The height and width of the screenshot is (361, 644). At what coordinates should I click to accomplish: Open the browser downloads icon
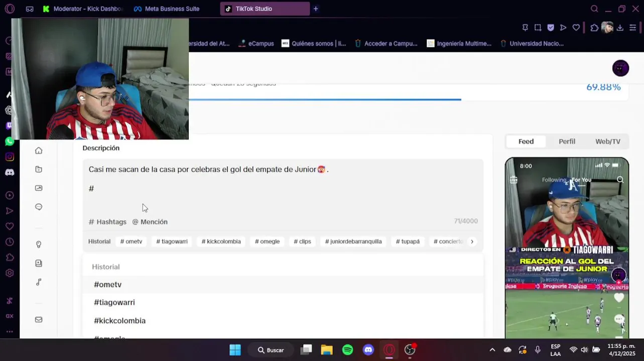coord(620,28)
